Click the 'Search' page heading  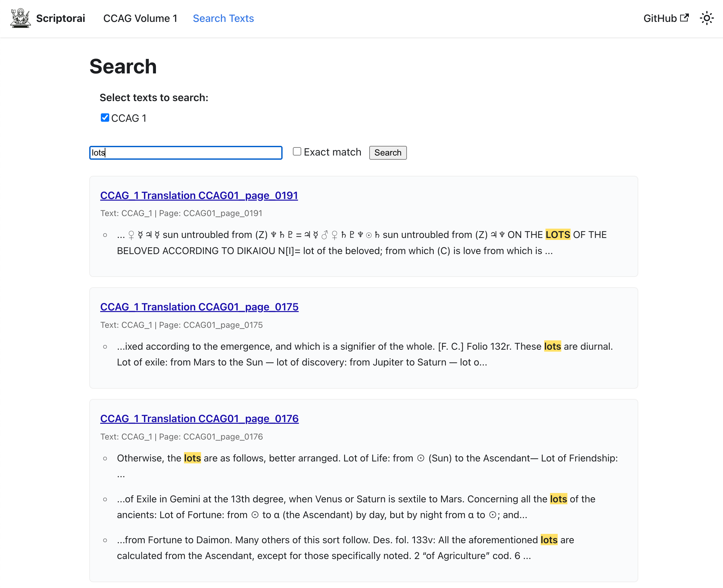[x=123, y=66]
